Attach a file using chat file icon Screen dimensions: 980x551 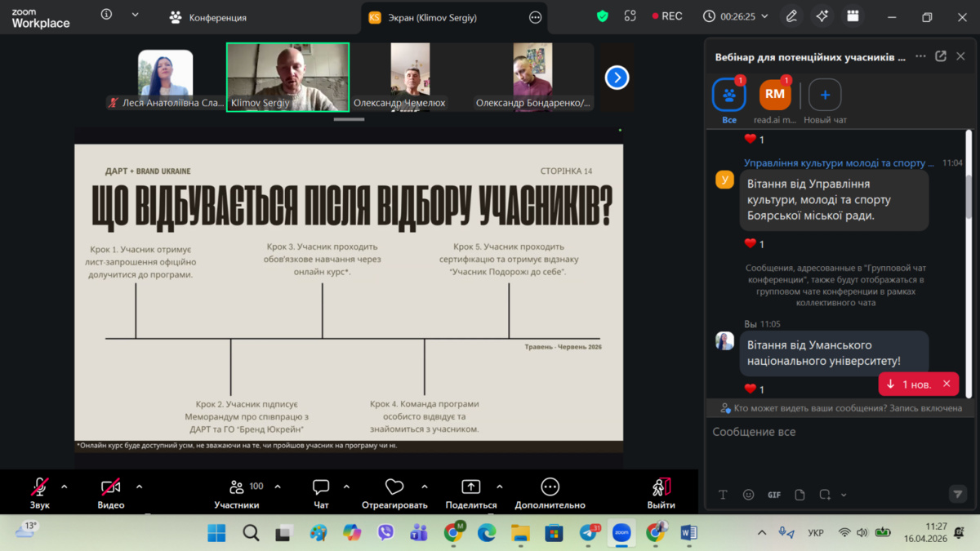800,495
